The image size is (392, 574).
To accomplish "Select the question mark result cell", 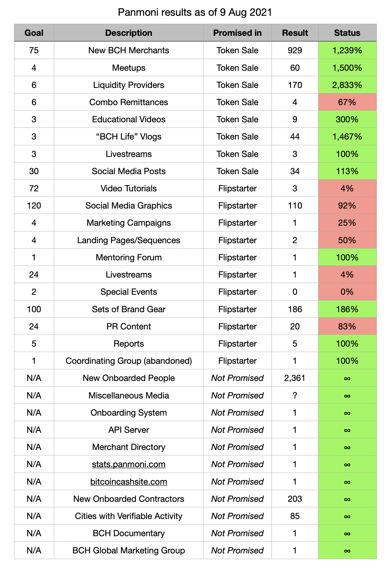I will point(295,395).
